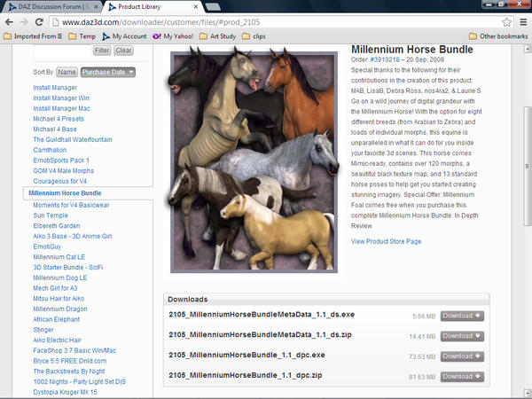Sort products by Name
The height and width of the screenshot is (399, 532).
(66, 72)
